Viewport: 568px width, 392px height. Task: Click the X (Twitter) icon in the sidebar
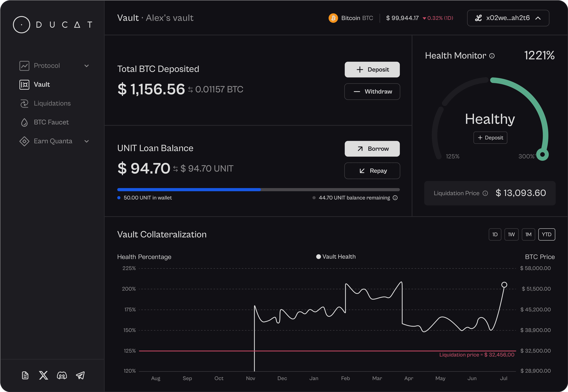[x=43, y=375]
